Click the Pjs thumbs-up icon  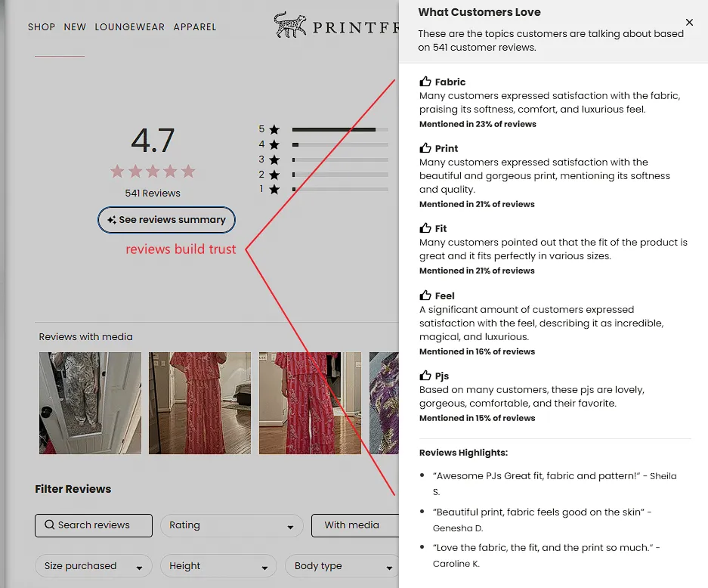[x=425, y=376]
